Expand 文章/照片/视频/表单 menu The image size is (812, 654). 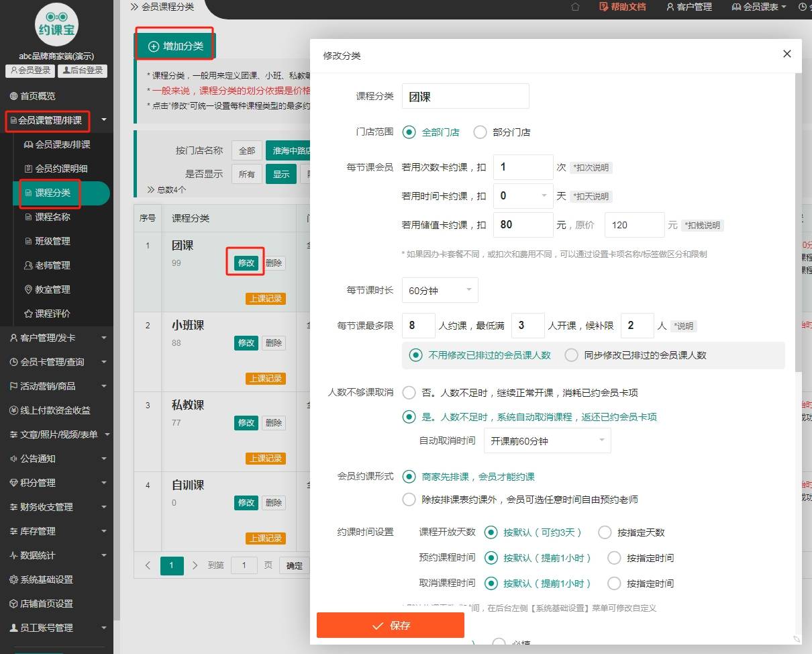tap(56, 434)
